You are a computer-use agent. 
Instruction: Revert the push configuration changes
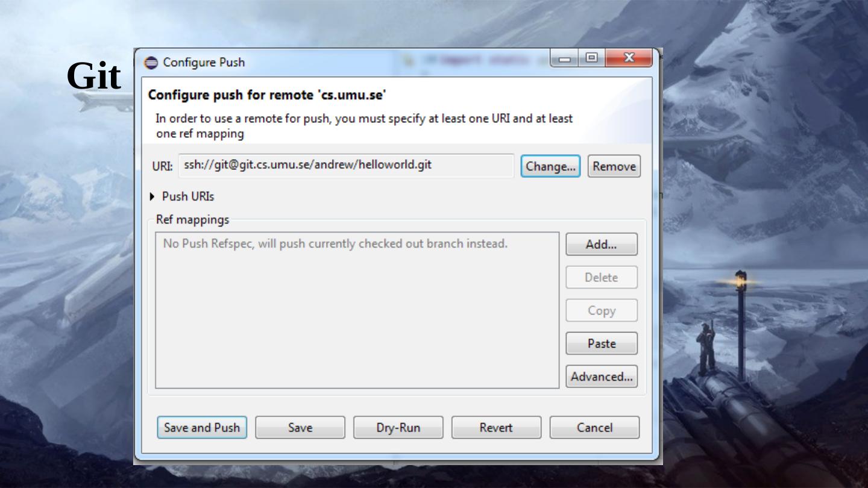click(496, 428)
